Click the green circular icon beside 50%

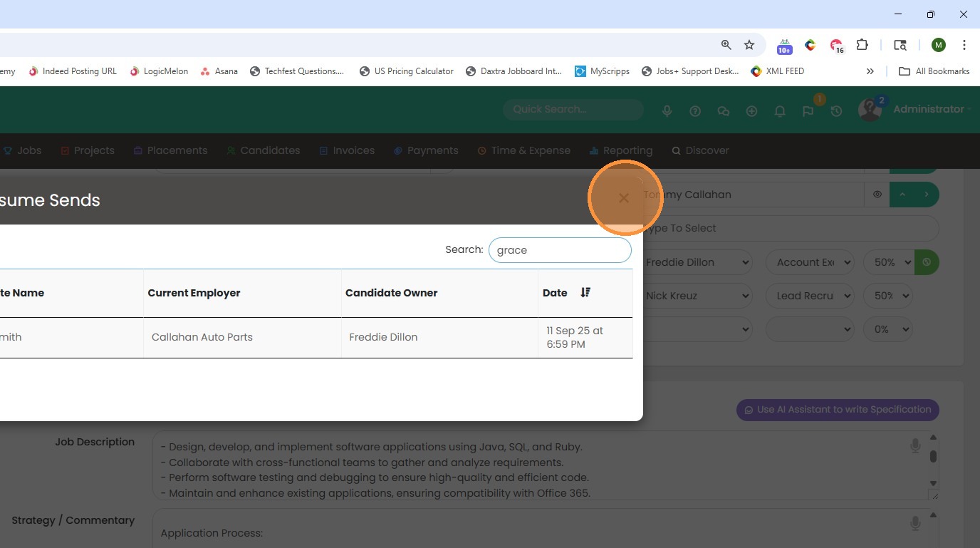927,262
